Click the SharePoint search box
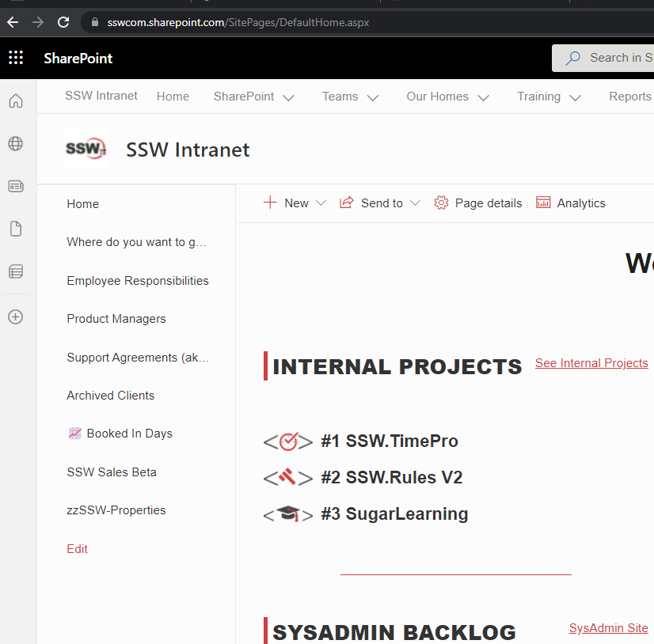Viewport: 654px width, 644px height. (x=610, y=58)
